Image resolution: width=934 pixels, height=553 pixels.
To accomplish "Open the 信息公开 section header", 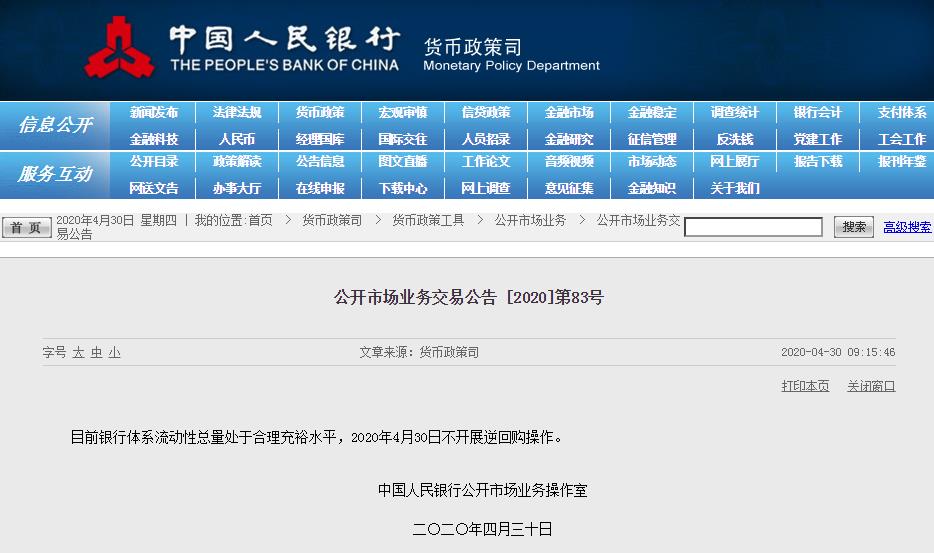I will point(55,125).
